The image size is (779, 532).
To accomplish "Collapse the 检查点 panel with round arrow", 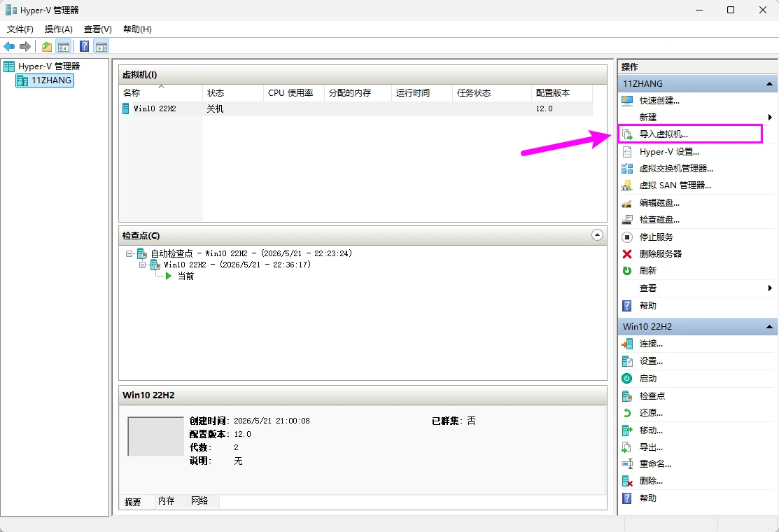I will pos(598,235).
